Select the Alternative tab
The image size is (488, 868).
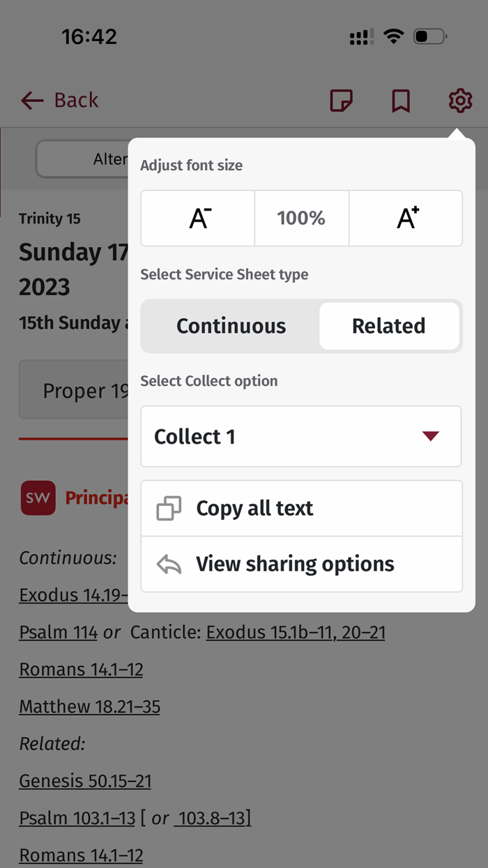click(112, 158)
